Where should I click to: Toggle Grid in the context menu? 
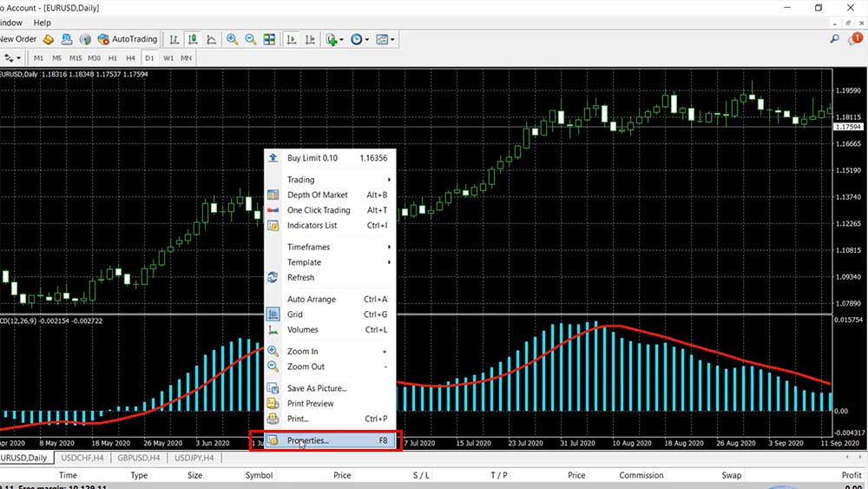pyautogui.click(x=295, y=314)
